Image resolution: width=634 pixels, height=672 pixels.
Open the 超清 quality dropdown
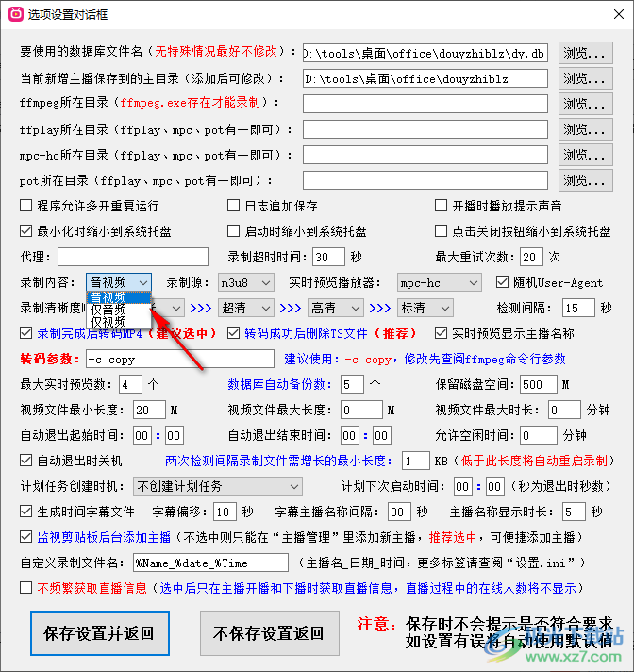click(246, 308)
